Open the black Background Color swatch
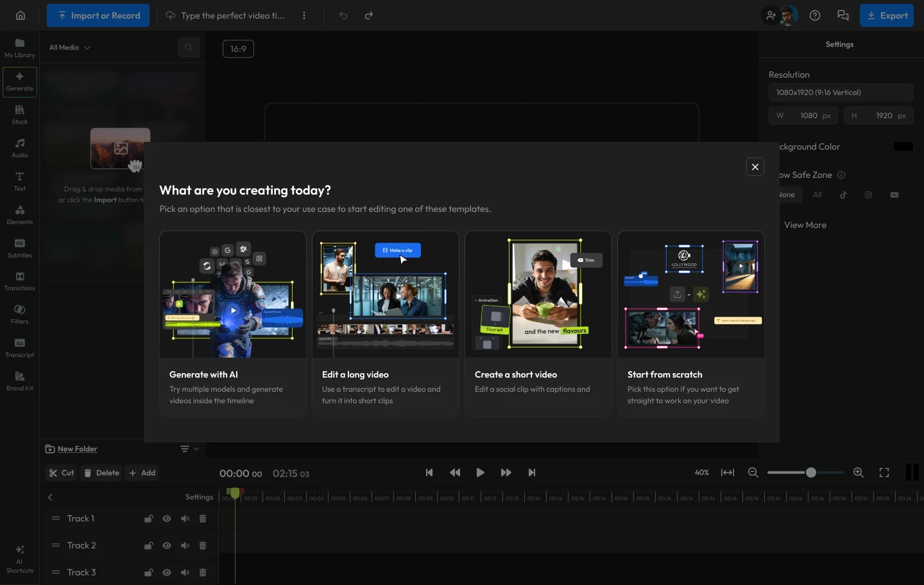 (x=903, y=146)
